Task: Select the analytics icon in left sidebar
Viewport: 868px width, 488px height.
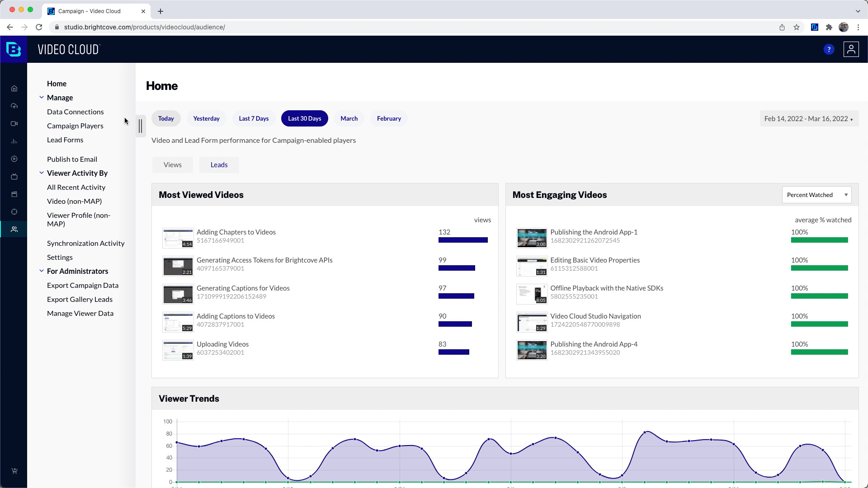Action: 14,141
